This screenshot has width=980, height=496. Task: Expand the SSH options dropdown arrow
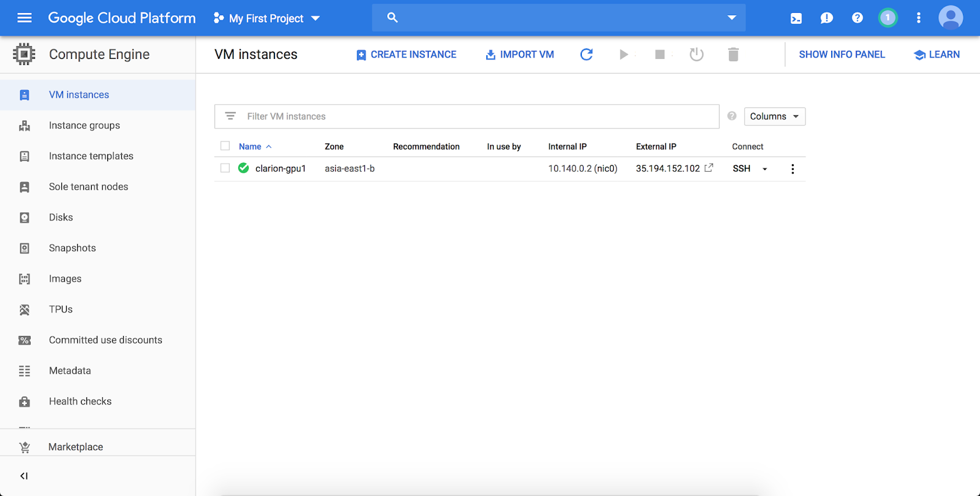764,169
